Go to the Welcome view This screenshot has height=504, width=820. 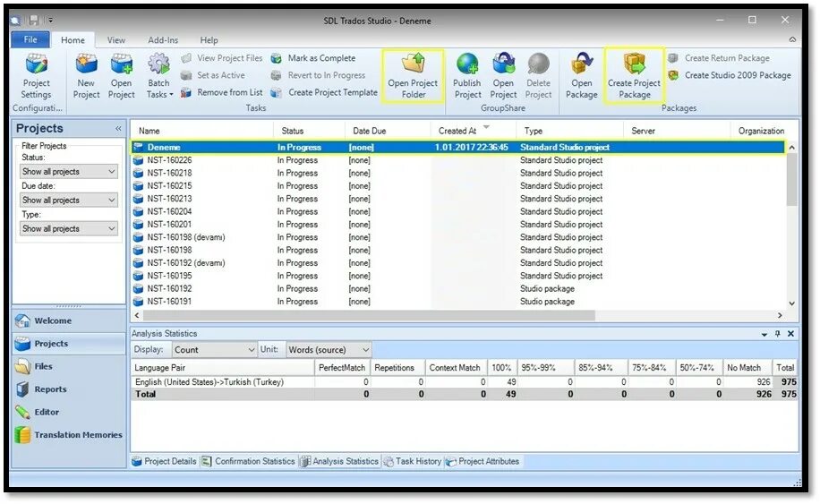69,321
